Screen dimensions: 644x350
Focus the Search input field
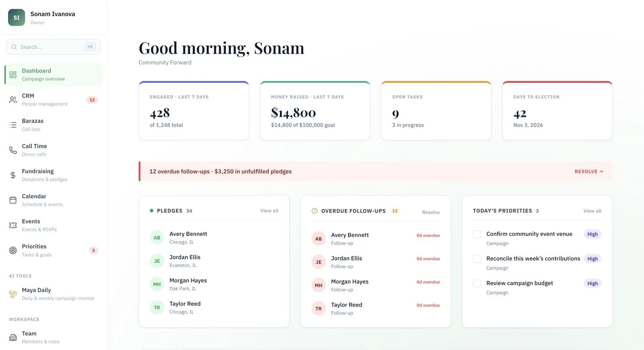pyautogui.click(x=53, y=47)
